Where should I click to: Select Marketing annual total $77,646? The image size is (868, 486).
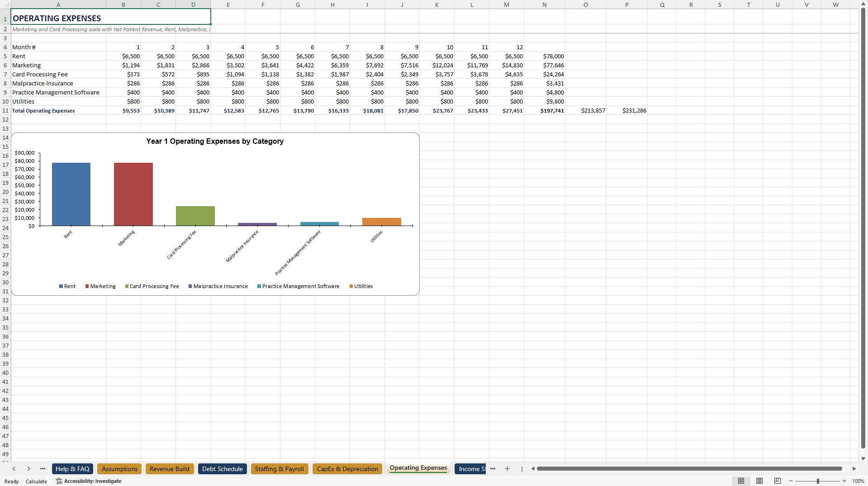pos(545,65)
